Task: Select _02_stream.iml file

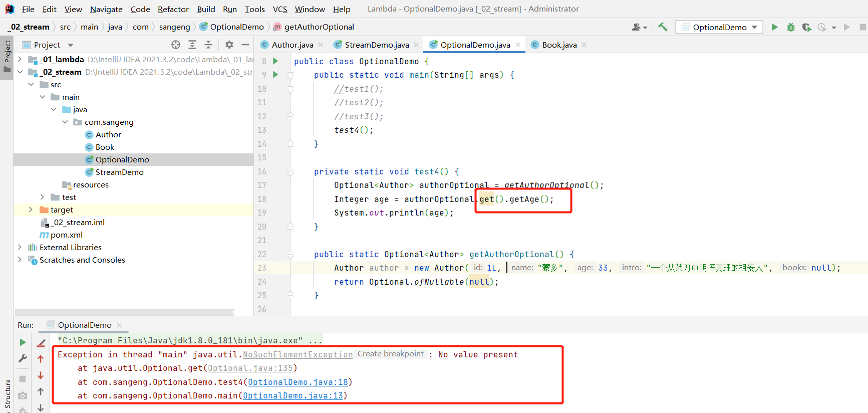Action: click(78, 222)
